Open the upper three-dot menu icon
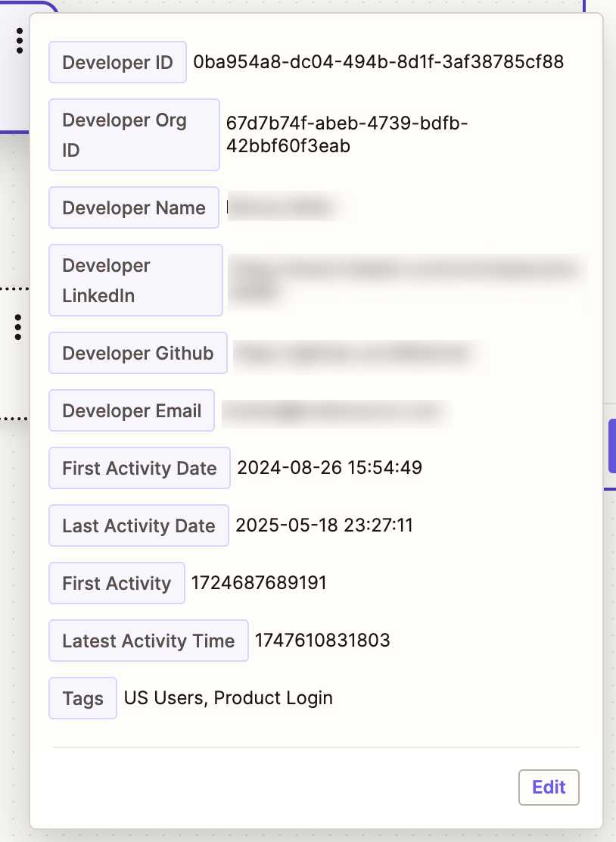Screen dimensions: 616x842 [19, 40]
